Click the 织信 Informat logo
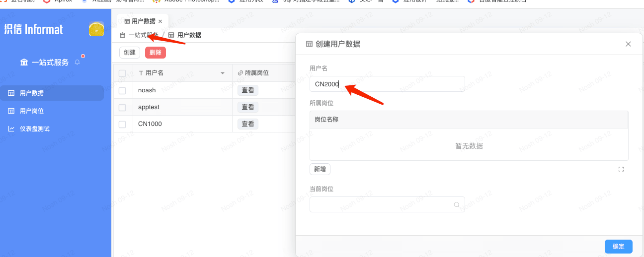 [33, 29]
